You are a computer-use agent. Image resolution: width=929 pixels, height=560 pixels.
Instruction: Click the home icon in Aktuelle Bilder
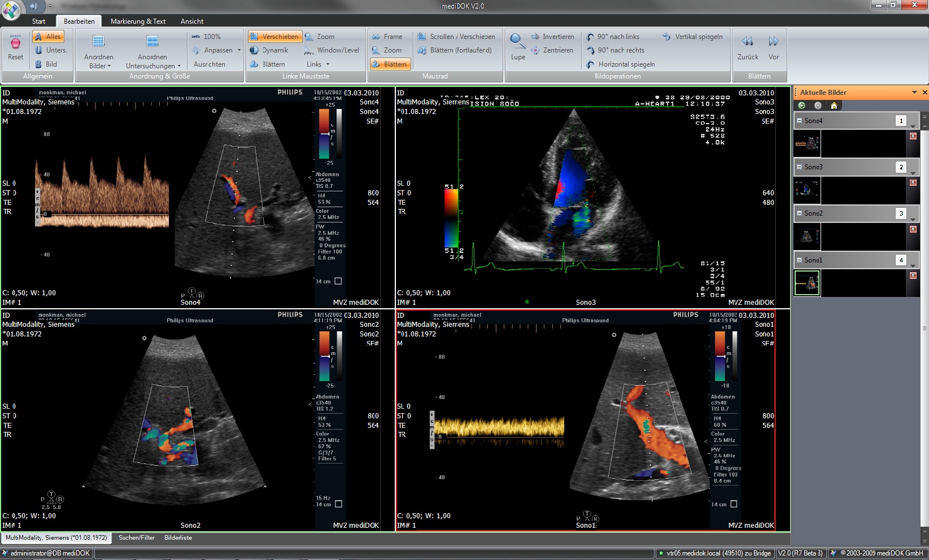click(x=834, y=106)
